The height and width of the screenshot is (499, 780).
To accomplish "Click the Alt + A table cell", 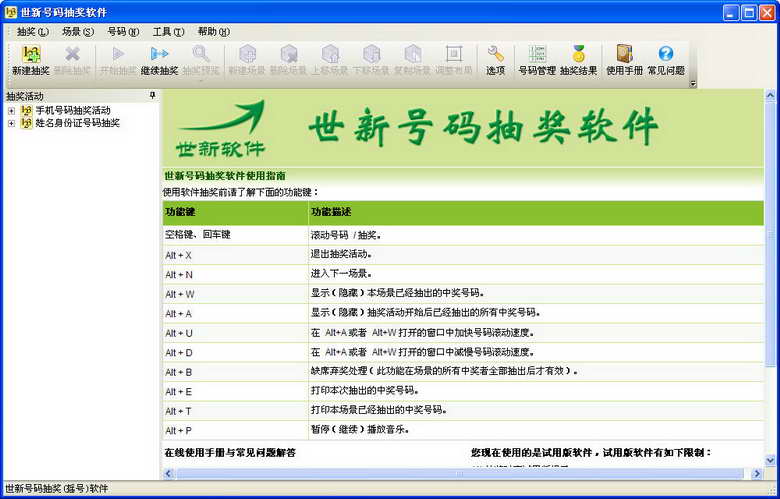I will [x=235, y=314].
